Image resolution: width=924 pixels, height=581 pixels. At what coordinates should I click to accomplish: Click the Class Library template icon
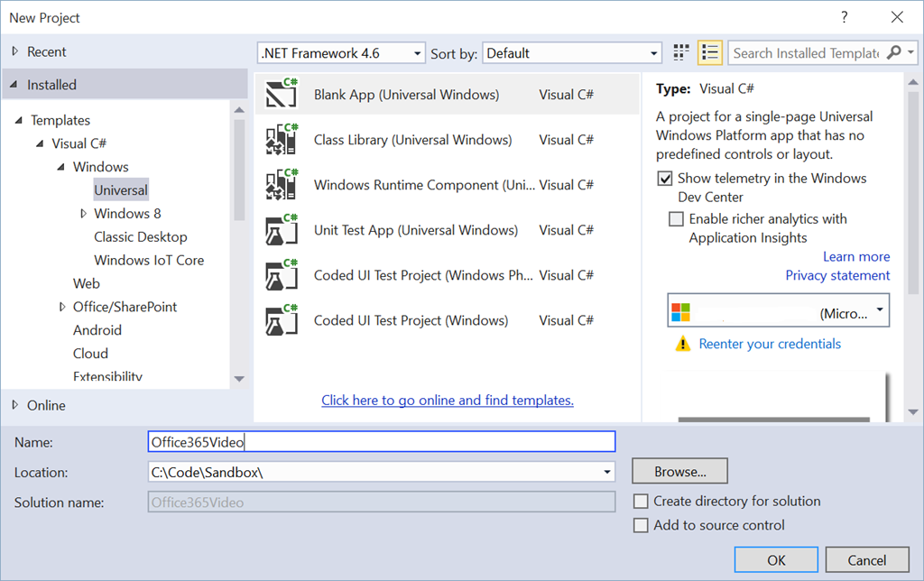282,139
